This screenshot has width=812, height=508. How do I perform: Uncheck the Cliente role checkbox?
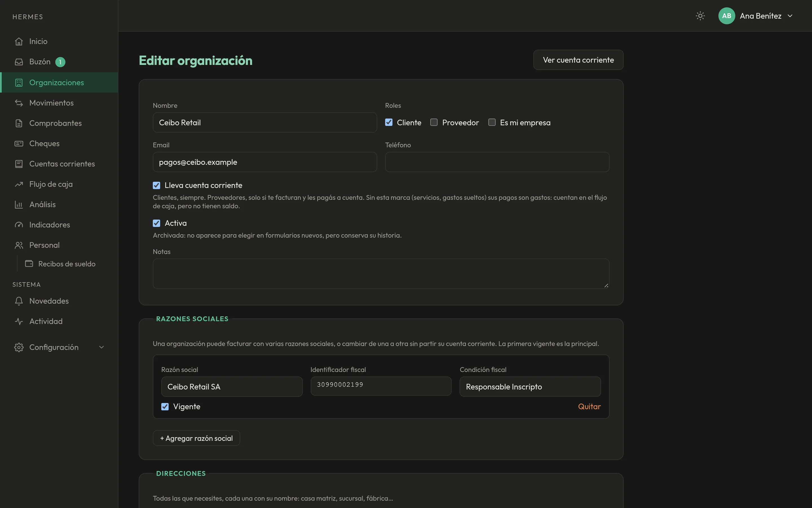[389, 122]
